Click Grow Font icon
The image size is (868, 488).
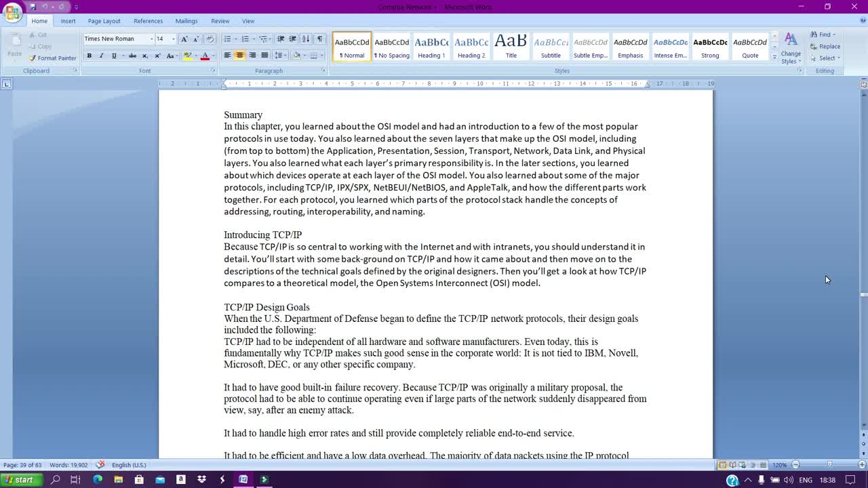(x=184, y=39)
